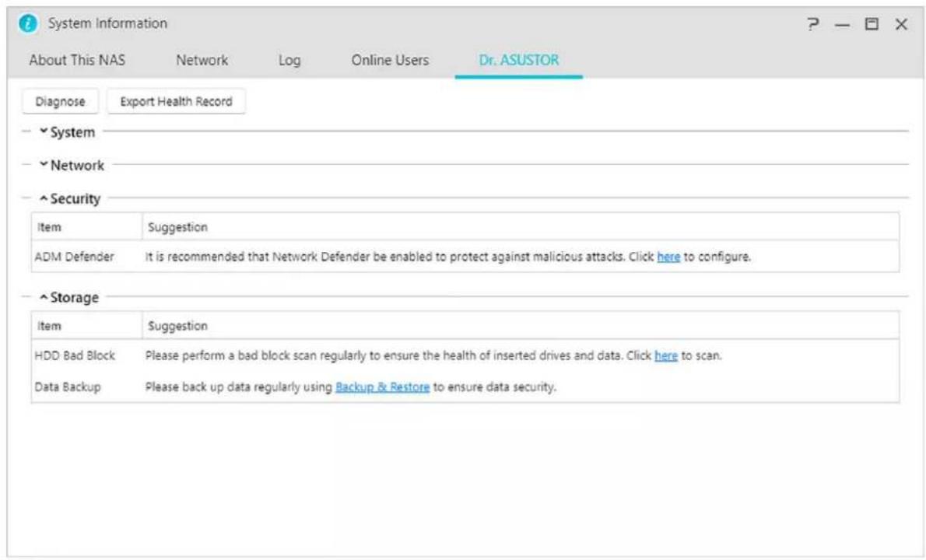Click the 'here' link to scan bad blocks

pyautogui.click(x=666, y=355)
